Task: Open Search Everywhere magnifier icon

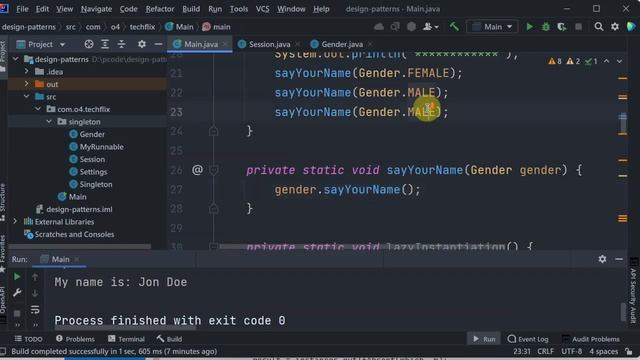Action: (x=599, y=27)
